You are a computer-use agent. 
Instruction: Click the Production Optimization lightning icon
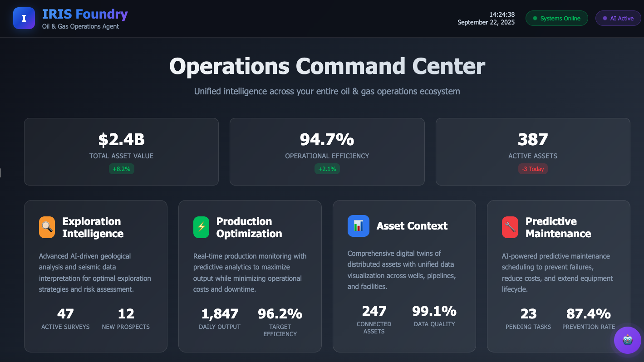[x=201, y=227]
